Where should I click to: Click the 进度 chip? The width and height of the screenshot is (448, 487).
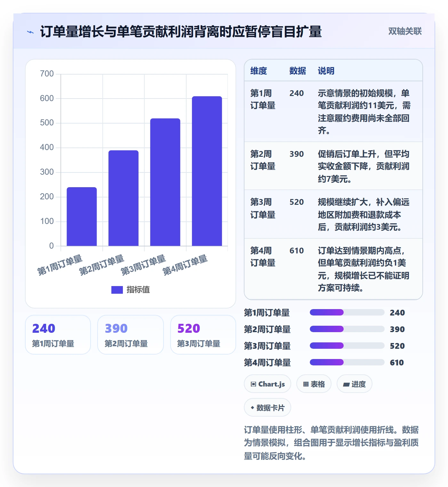click(x=355, y=384)
